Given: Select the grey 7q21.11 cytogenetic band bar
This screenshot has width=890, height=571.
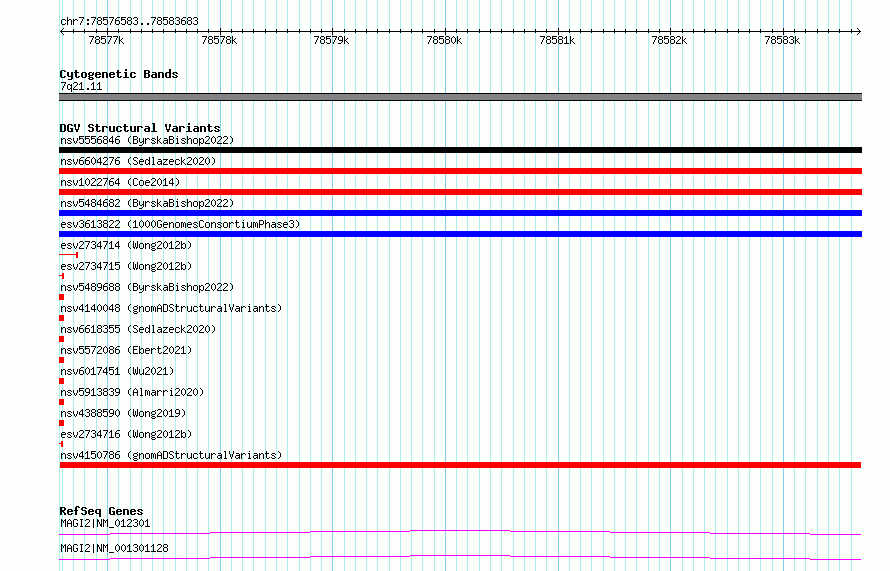Looking at the screenshot, I should [460, 97].
